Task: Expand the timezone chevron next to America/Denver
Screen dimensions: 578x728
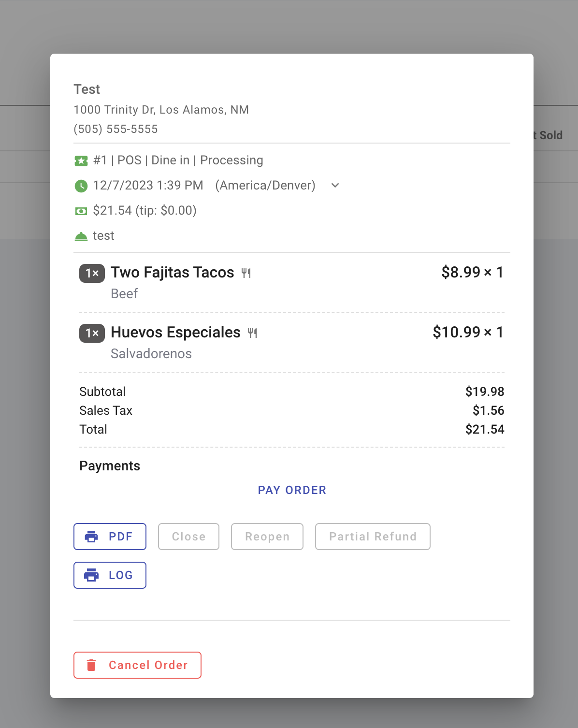Action: point(335,186)
